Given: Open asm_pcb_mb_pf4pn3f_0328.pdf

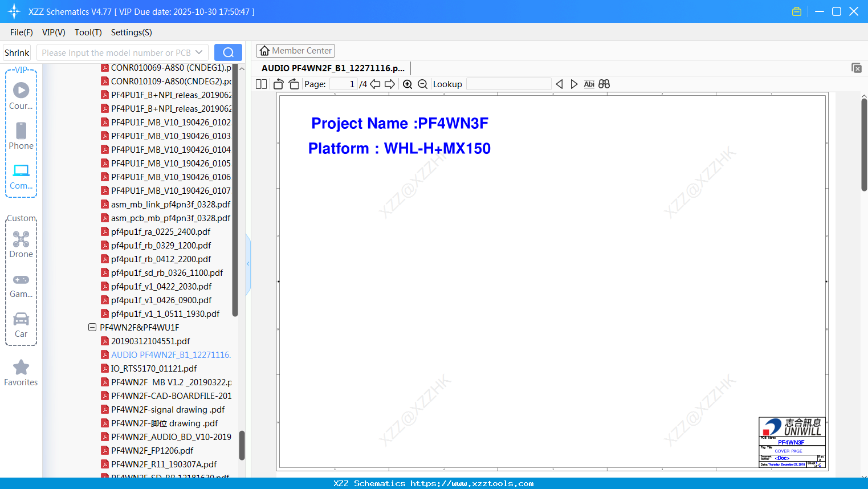Looking at the screenshot, I should 166,218.
